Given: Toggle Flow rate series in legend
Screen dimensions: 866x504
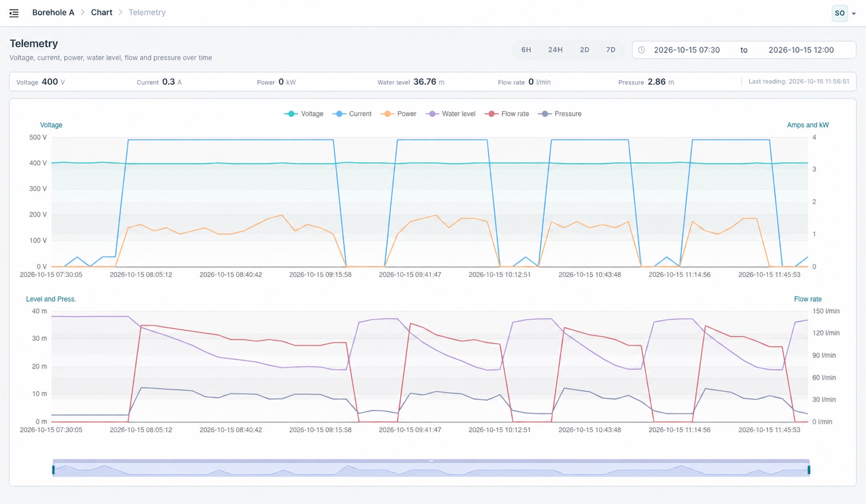Looking at the screenshot, I should click(x=507, y=114).
